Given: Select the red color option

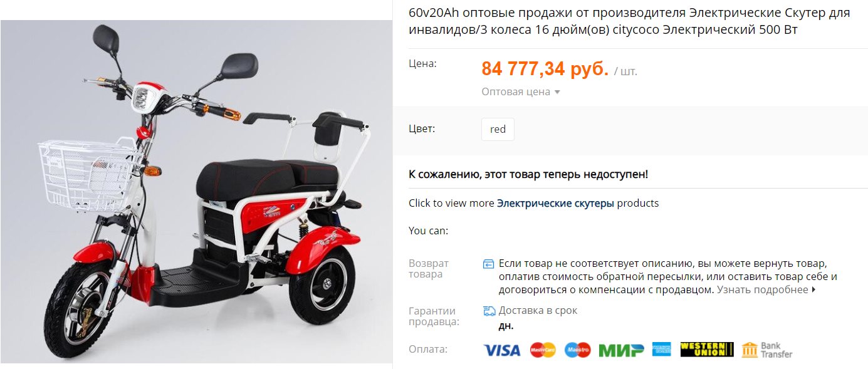Looking at the screenshot, I should tap(498, 129).
